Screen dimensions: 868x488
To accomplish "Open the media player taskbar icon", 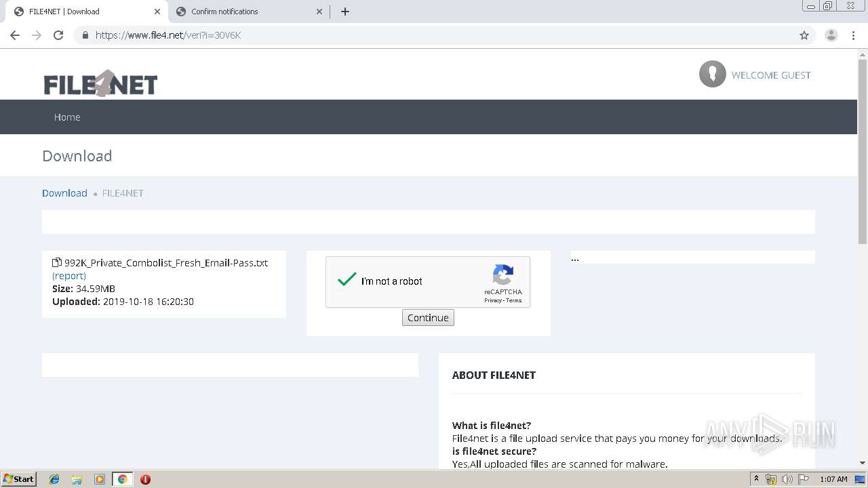I will click(x=99, y=479).
